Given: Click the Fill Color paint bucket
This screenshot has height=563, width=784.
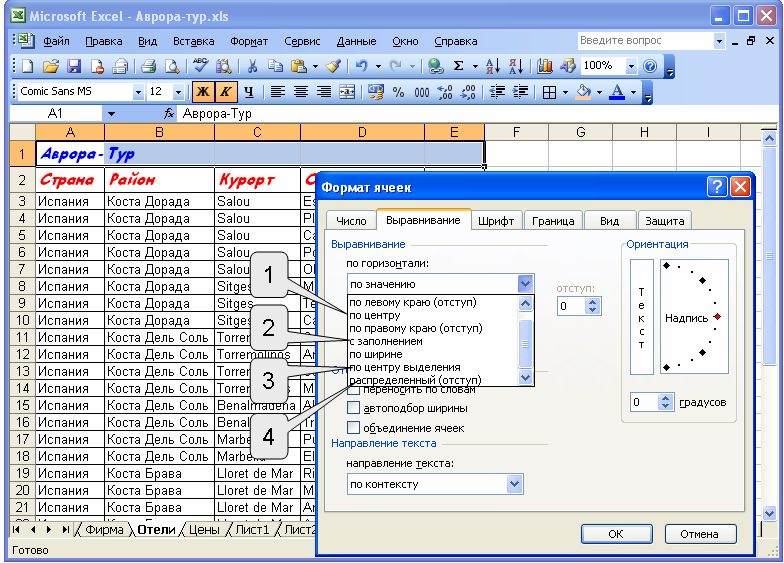Looking at the screenshot, I should pyautogui.click(x=584, y=92).
